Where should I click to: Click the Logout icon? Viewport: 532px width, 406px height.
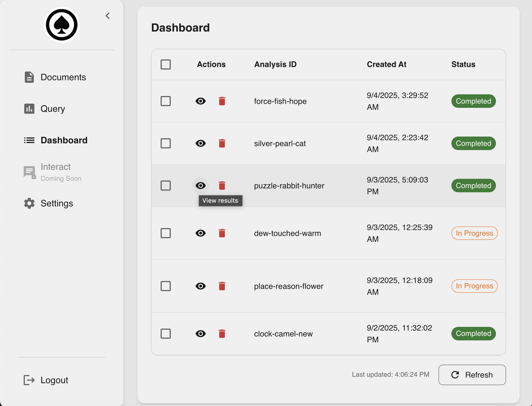pyautogui.click(x=28, y=380)
